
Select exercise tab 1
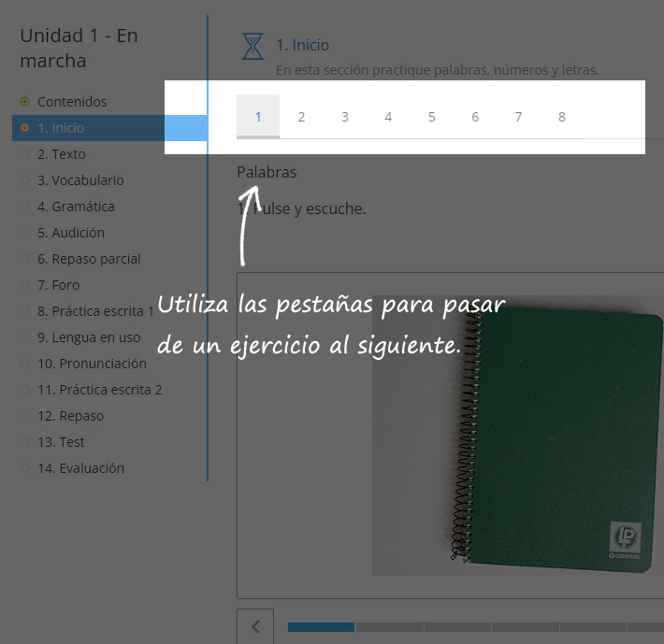pyautogui.click(x=258, y=117)
